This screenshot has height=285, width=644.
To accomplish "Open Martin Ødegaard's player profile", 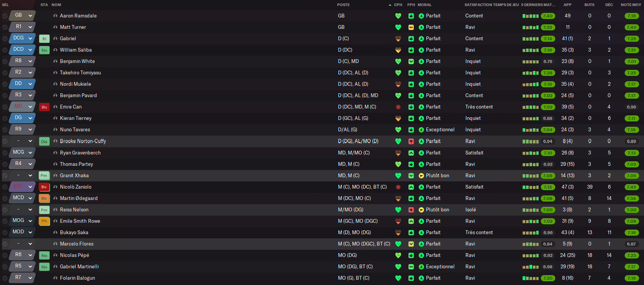I will [79, 198].
